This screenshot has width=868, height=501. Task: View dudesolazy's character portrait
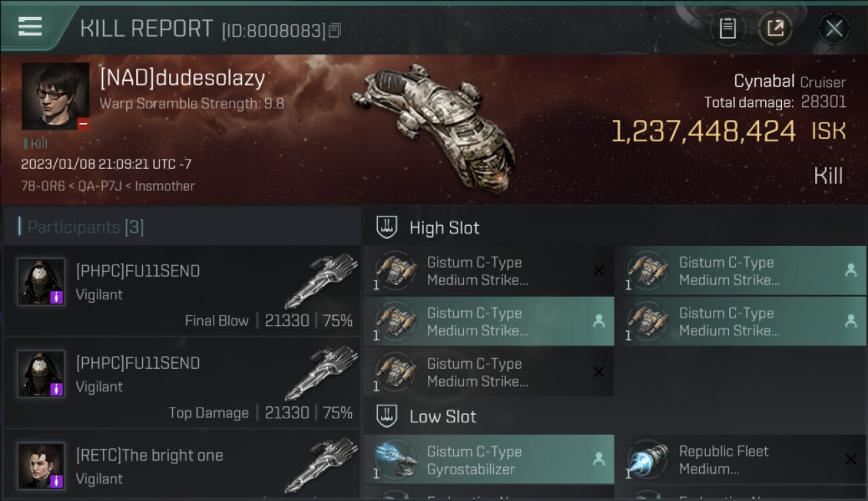tap(55, 96)
